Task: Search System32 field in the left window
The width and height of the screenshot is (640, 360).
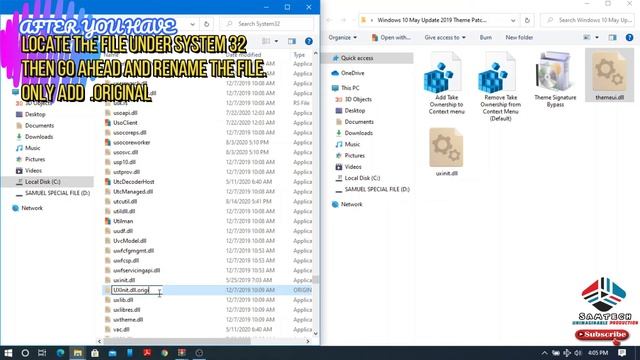Action: pyautogui.click(x=267, y=24)
